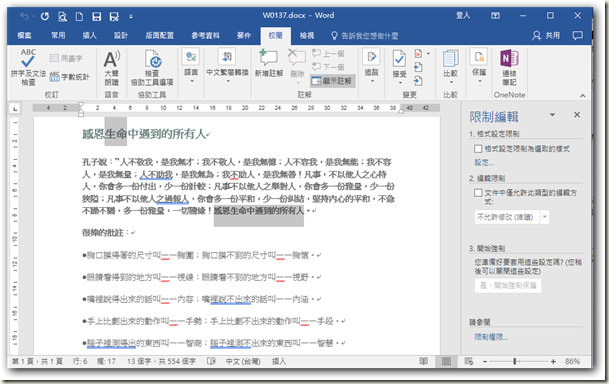Click the previous change icon in 變更 group
Viewport: 609px width, 384px height.
click(418, 68)
